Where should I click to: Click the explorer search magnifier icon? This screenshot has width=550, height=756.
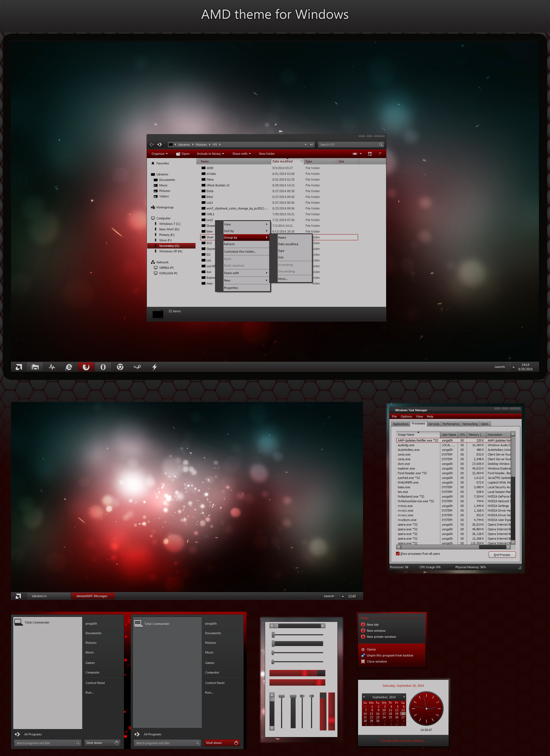pos(381,144)
